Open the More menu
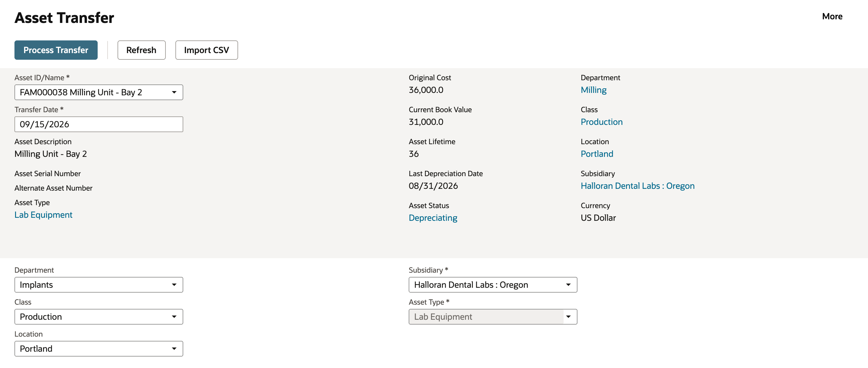Viewport: 868px width, 368px height. [832, 16]
